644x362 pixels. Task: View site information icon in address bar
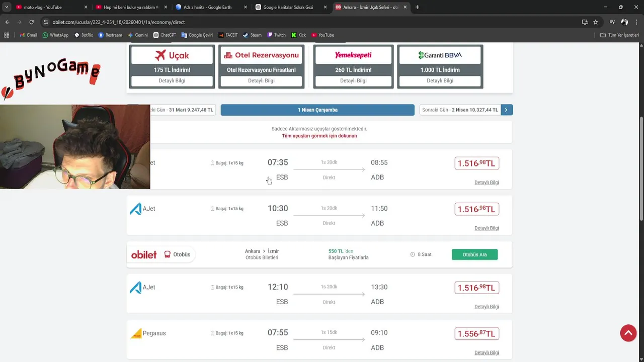pos(46,22)
